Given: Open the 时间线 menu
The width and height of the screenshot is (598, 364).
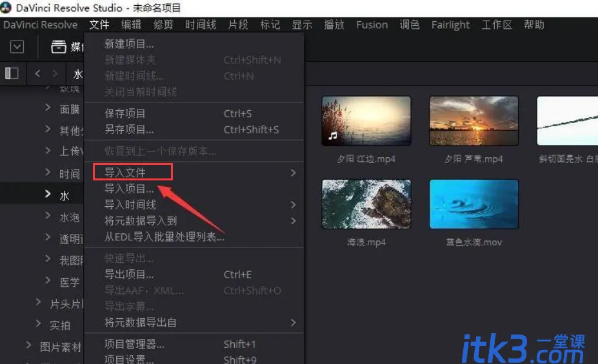Looking at the screenshot, I should 201,24.
